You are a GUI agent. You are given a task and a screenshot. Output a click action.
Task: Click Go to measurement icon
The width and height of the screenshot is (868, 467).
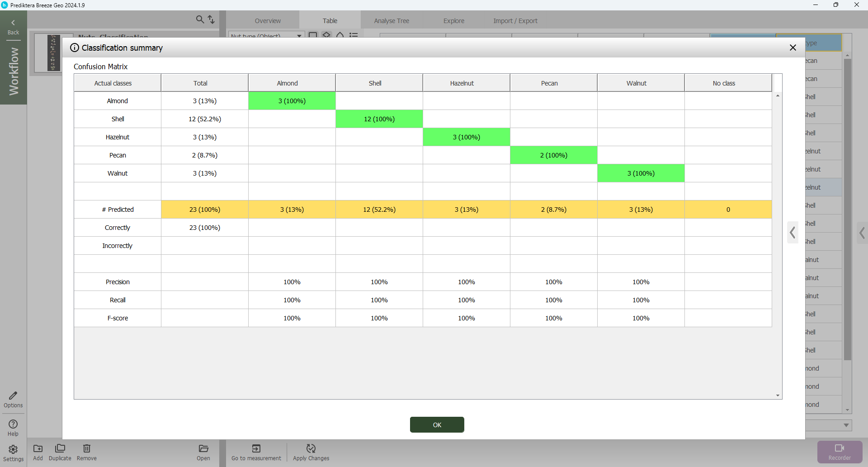click(x=256, y=448)
